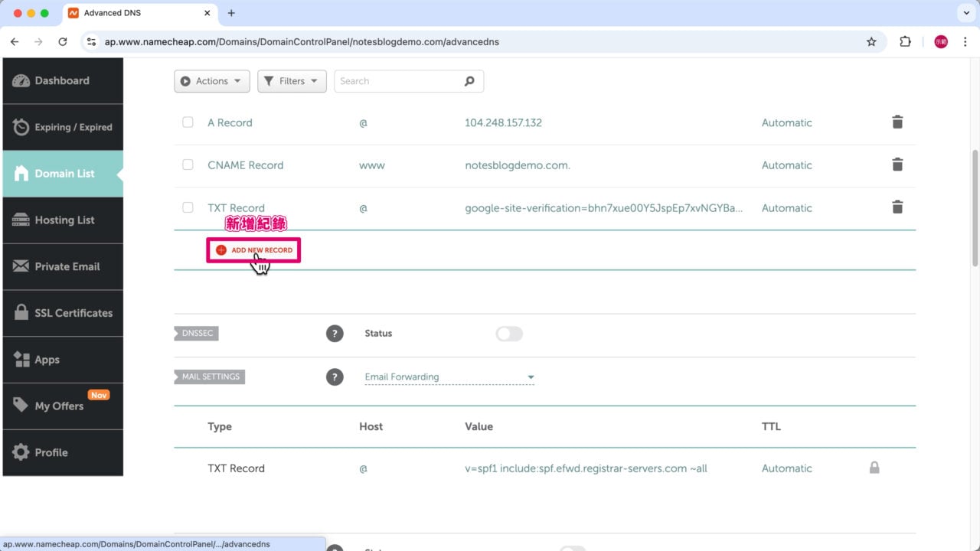Open the Dashboard sidebar section
Screen dimensions: 980x551
coord(61,80)
